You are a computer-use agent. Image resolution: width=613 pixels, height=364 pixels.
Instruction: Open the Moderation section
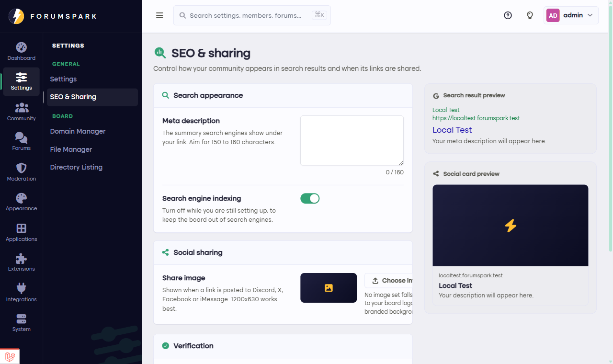point(21,172)
